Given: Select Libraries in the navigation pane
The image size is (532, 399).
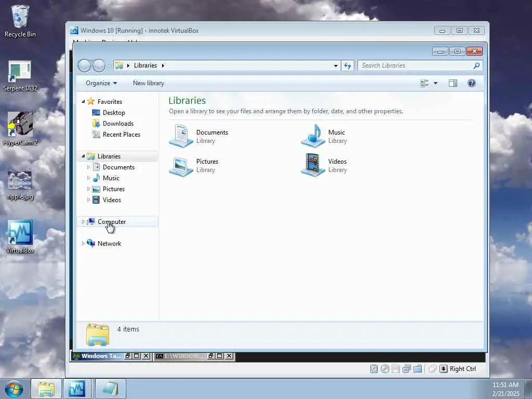Looking at the screenshot, I should click(109, 156).
